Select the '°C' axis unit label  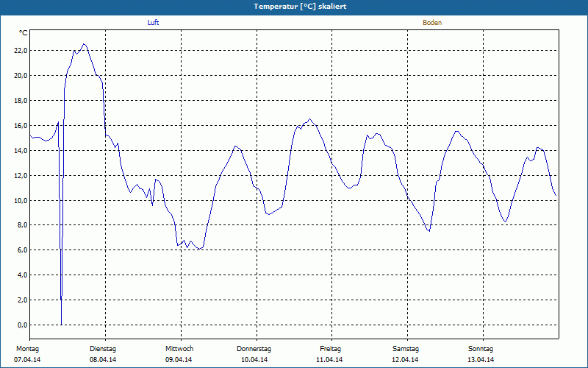pyautogui.click(x=24, y=33)
